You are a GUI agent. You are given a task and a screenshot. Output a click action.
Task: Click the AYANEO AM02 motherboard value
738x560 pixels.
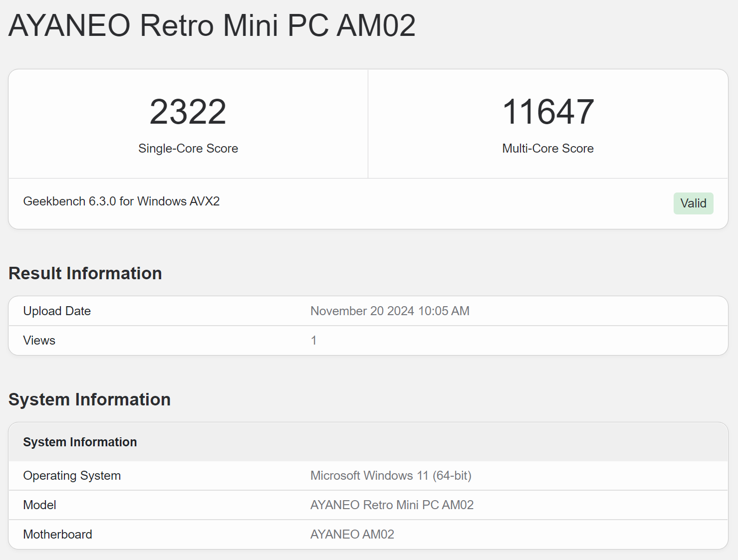click(x=352, y=535)
